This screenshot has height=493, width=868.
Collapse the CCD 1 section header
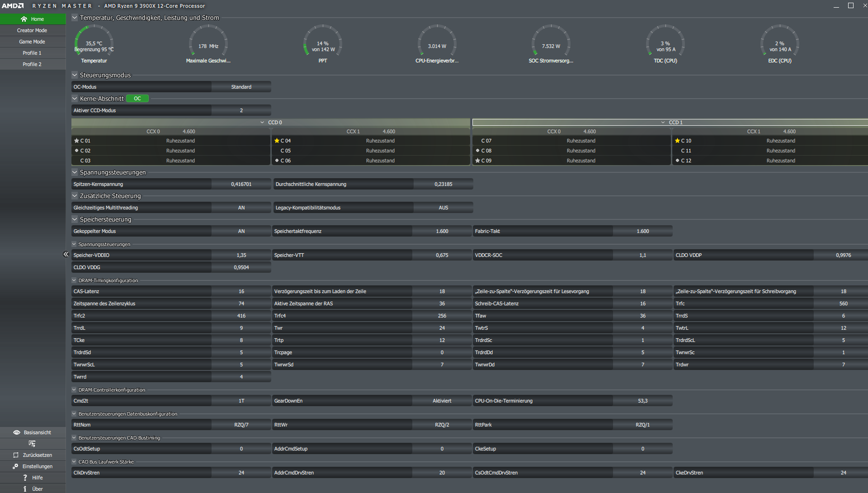click(x=663, y=123)
